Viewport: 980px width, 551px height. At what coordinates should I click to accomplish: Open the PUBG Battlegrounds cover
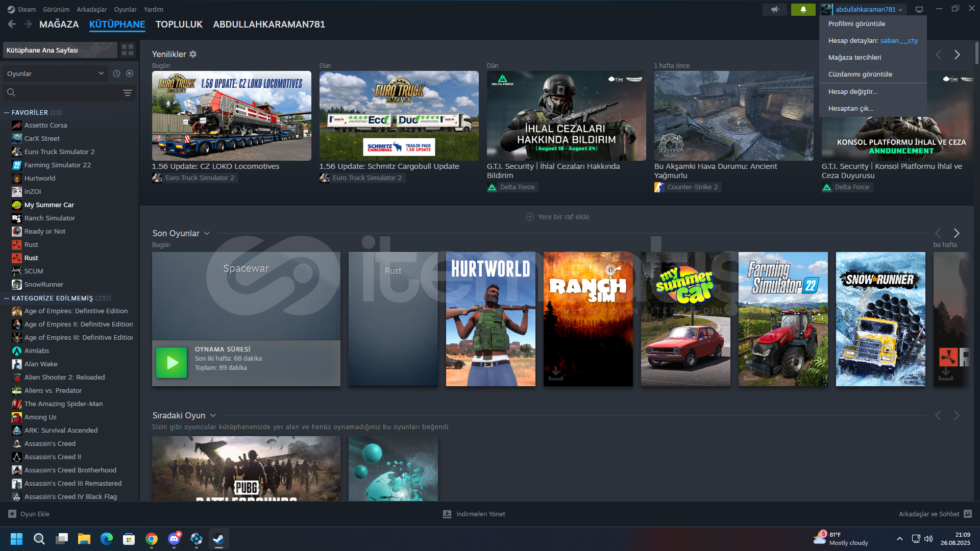pyautogui.click(x=246, y=468)
